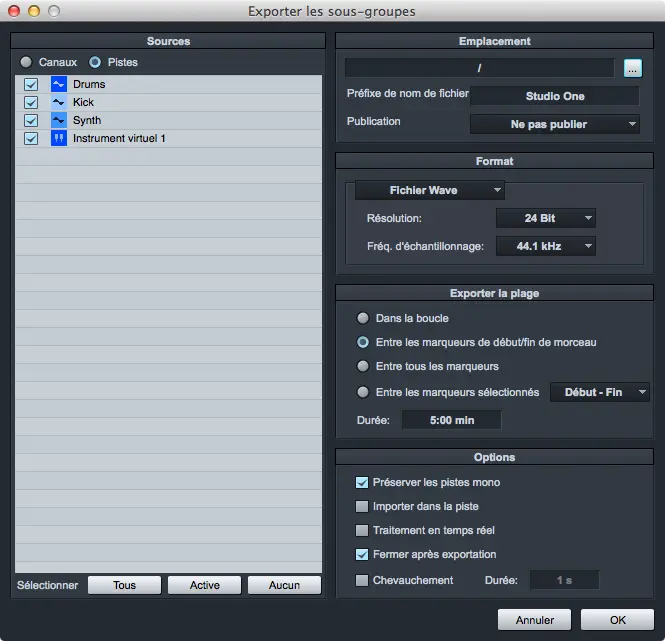Open the Ne pas publier dropdown
The image size is (665, 641).
pos(554,124)
